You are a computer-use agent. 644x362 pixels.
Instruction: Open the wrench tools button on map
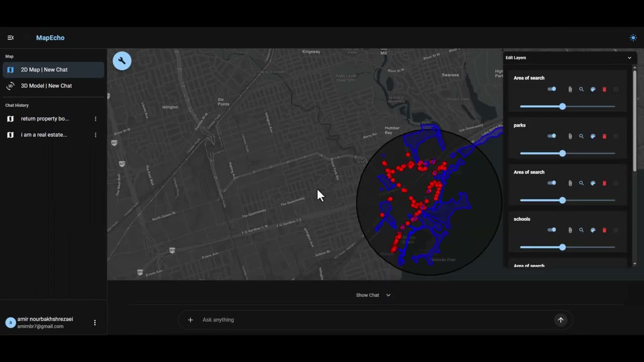point(122,61)
